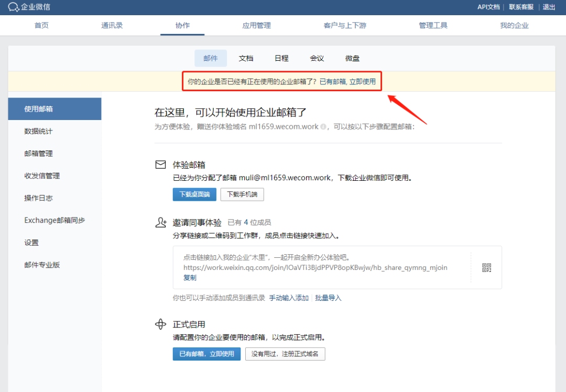Switch to 管理工具 tab
566x392 pixels.
coord(433,25)
